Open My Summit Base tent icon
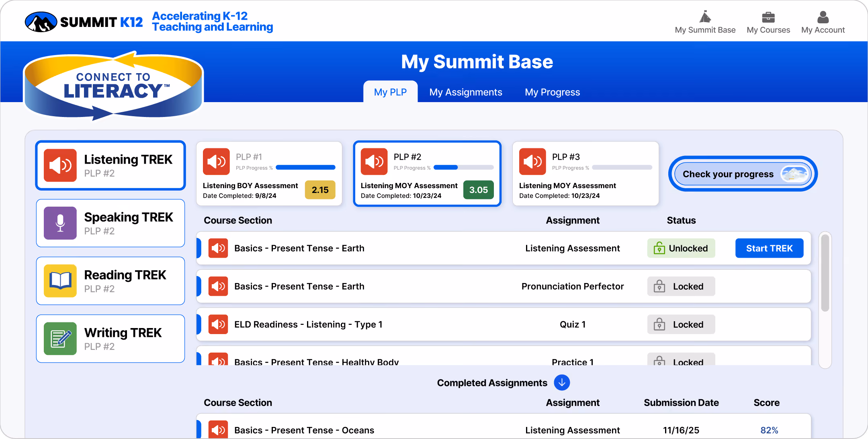 click(x=705, y=17)
